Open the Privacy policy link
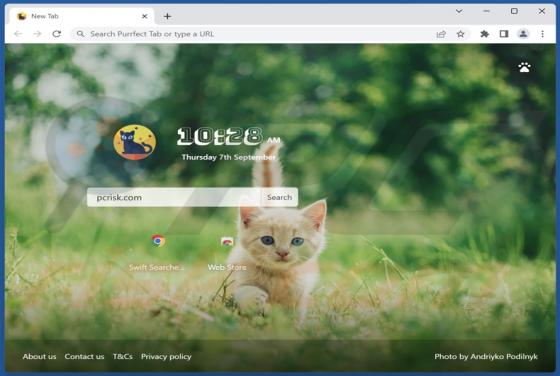Screen dimensions: 560x376 (166, 357)
